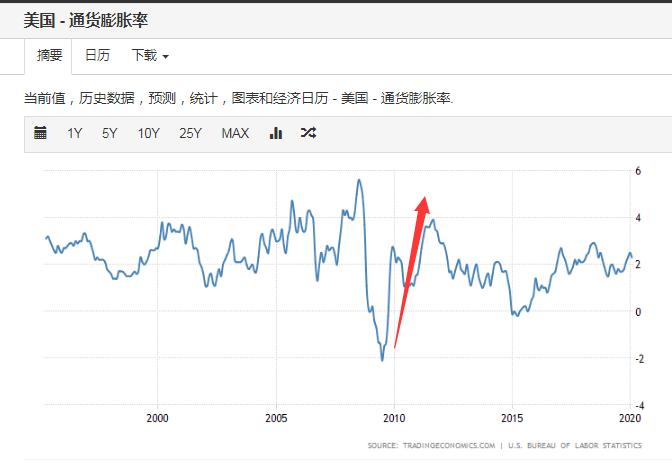
Task: Click the 2009 inflation trough on chart line
Action: point(382,359)
